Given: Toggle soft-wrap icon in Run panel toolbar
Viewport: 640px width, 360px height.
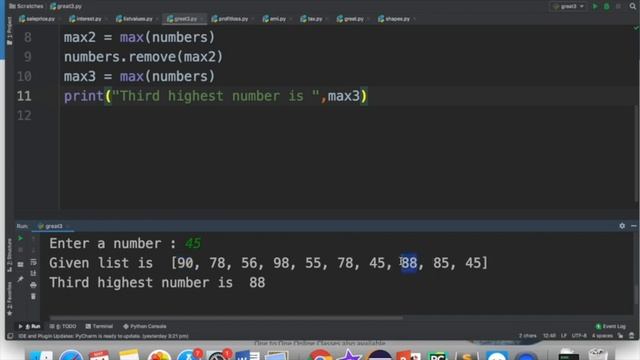Looking at the screenshot, I should pos(33,262).
